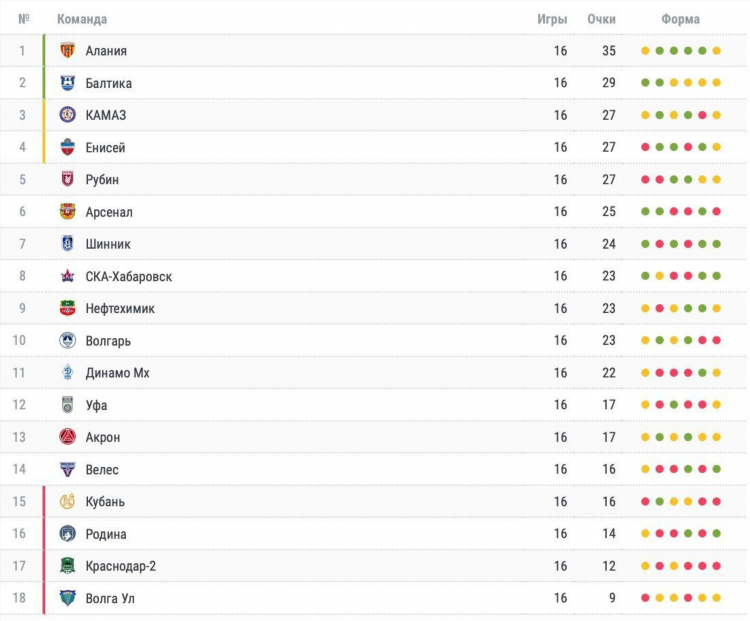The width and height of the screenshot is (750, 621).
Task: Click the Команда column header
Action: 82,19
